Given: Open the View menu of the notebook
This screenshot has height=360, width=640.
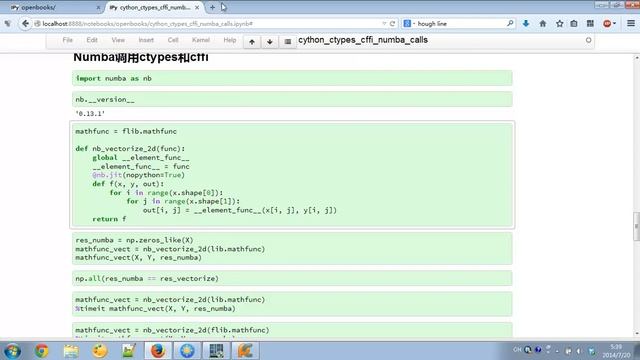Looking at the screenshot, I should click(118, 40).
